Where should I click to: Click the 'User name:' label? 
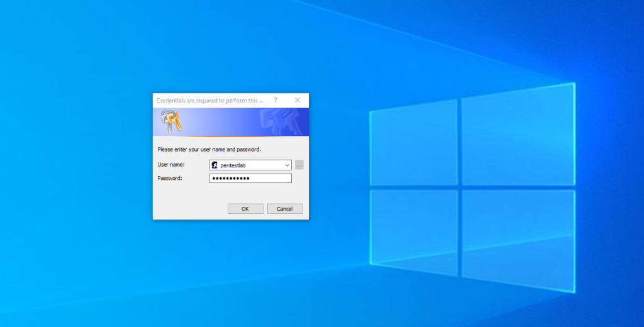[x=171, y=165]
